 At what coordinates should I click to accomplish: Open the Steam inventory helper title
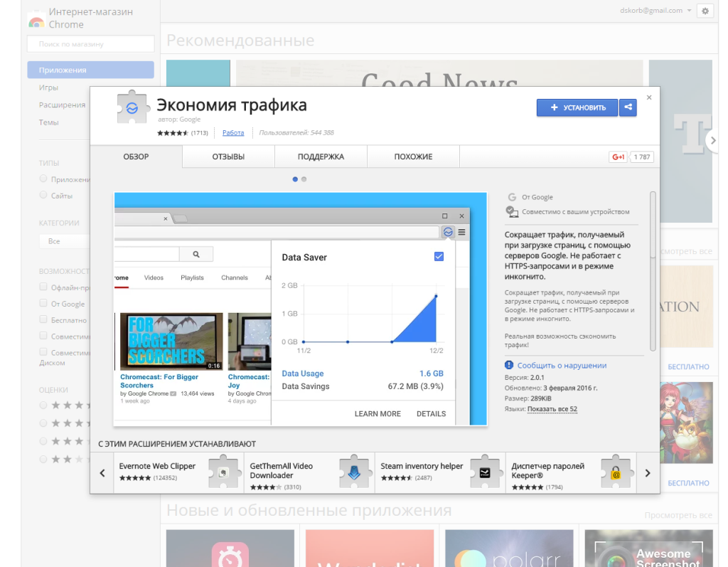[422, 466]
